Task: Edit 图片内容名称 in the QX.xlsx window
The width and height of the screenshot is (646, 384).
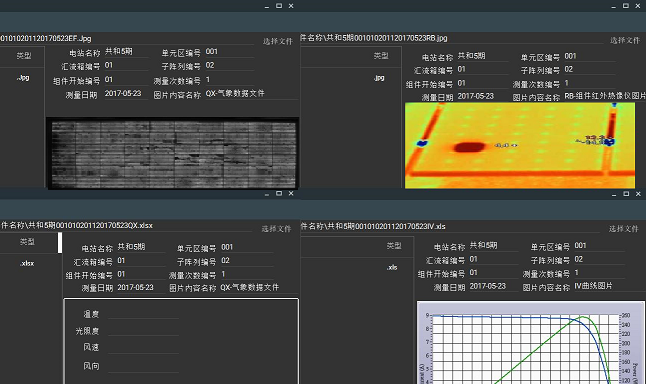Action: point(258,288)
